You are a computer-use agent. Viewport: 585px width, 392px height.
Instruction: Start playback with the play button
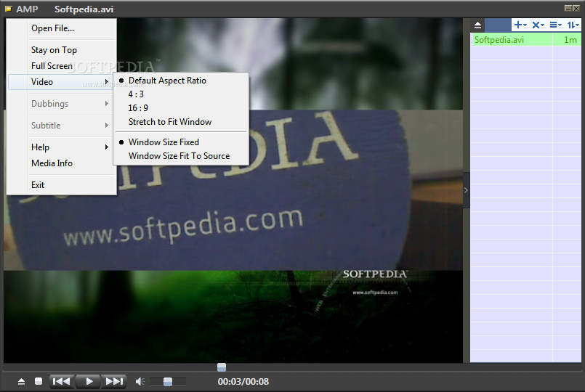pyautogui.click(x=89, y=381)
